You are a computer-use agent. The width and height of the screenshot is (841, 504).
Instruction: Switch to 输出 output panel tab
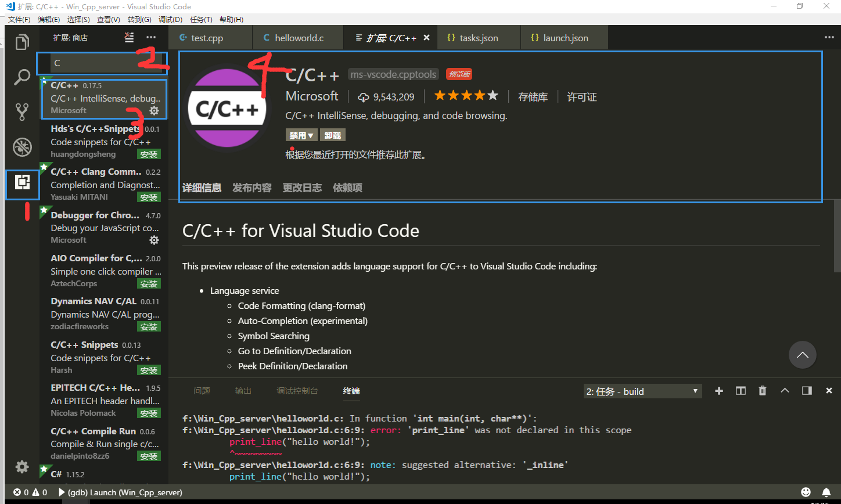coord(243,391)
